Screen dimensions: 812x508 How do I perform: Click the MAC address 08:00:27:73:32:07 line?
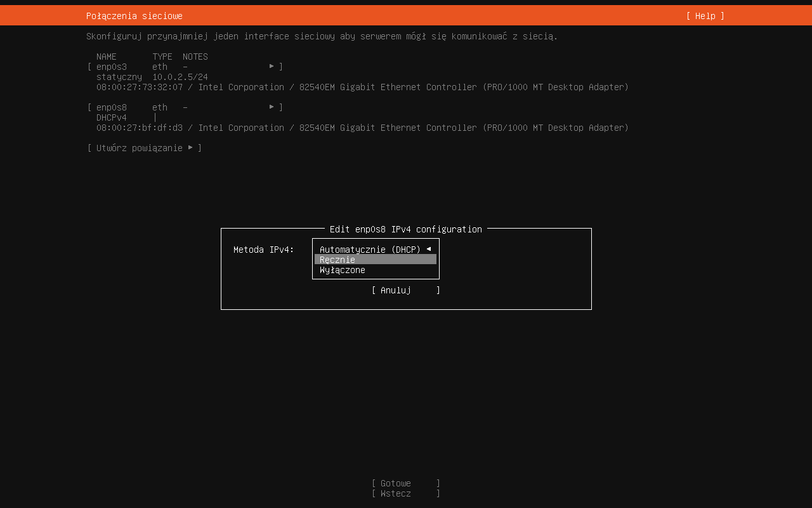(x=362, y=87)
